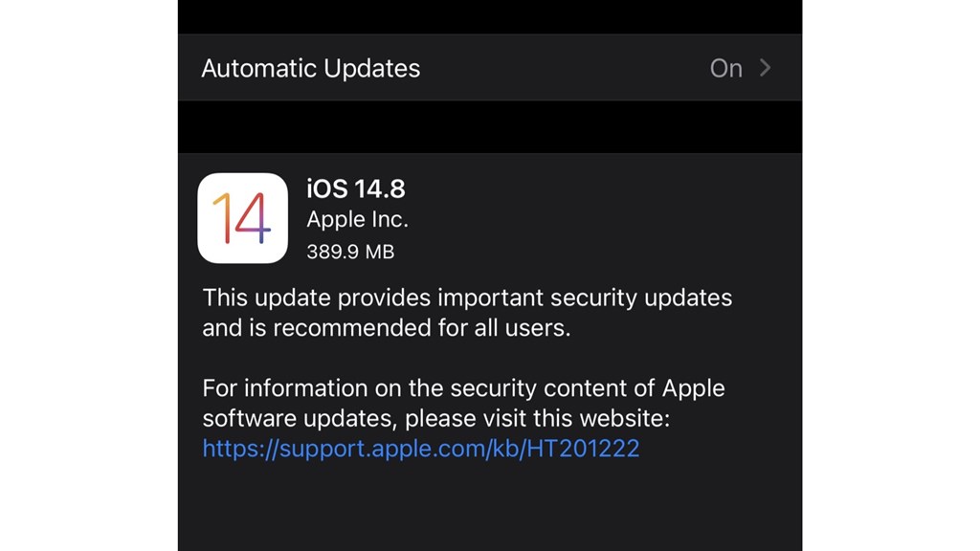The width and height of the screenshot is (980, 551).
Task: Tap the empty area below the support link
Action: 489,507
